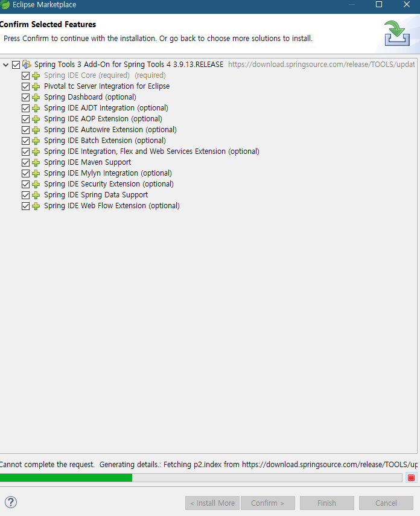The image size is (420, 516).
Task: Select Spring IDE Autowire Extension (optional) label
Action: [x=110, y=130]
